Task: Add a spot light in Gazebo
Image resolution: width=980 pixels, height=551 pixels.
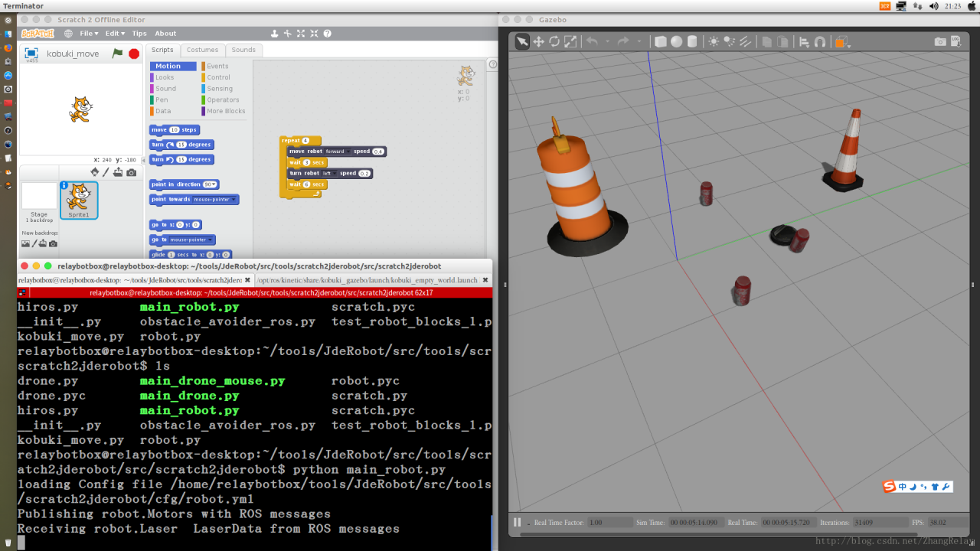Action: pyautogui.click(x=730, y=42)
